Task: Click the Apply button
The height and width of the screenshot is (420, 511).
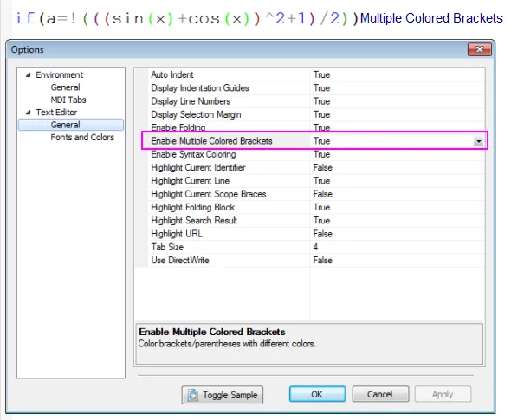Action: [443, 394]
